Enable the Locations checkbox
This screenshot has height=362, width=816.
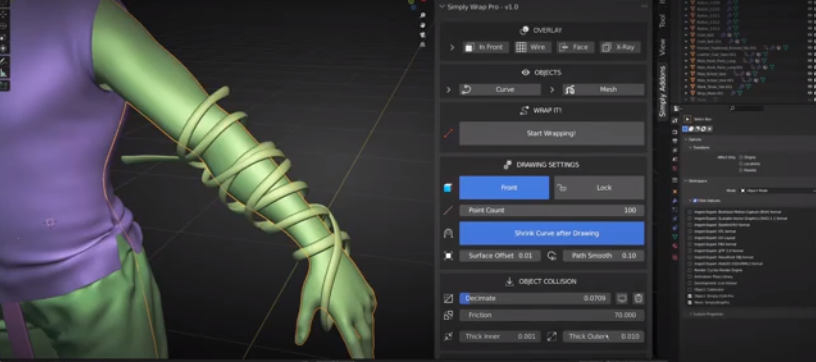[x=741, y=163]
